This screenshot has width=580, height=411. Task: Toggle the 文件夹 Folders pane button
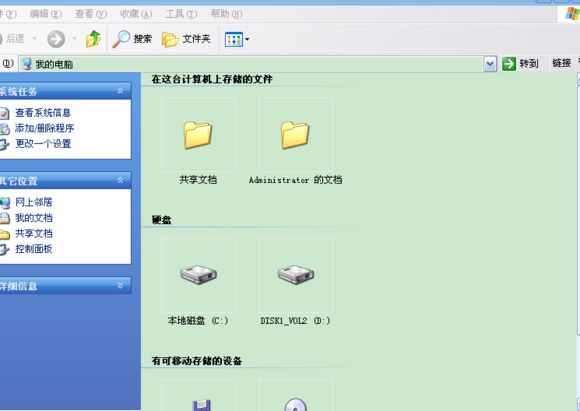(x=186, y=39)
